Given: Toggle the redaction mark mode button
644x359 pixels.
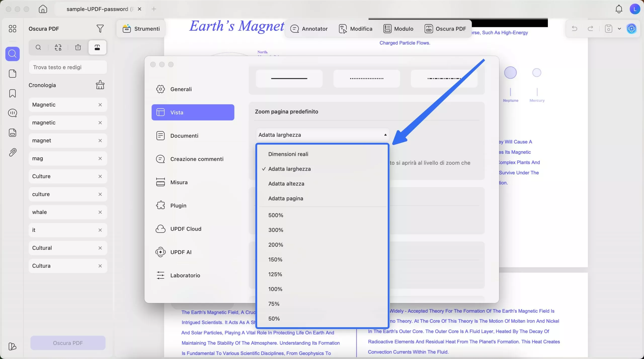Looking at the screenshot, I should 98,47.
